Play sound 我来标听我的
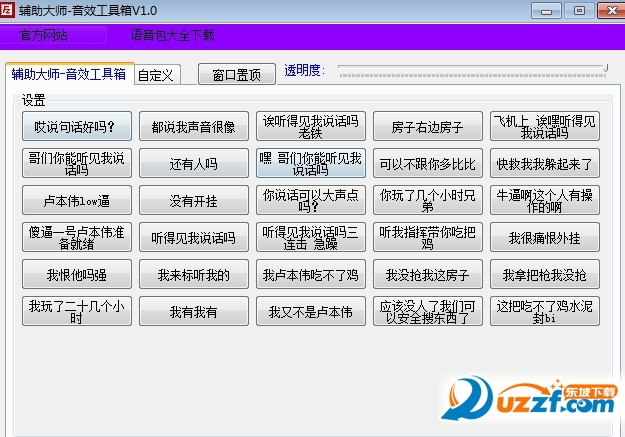Image resolution: width=625 pixels, height=437 pixels. tap(194, 274)
